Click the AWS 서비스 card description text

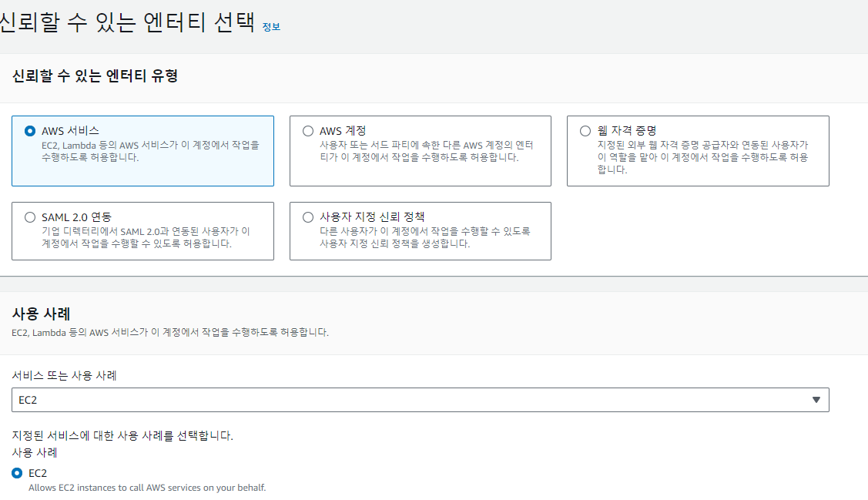point(151,151)
